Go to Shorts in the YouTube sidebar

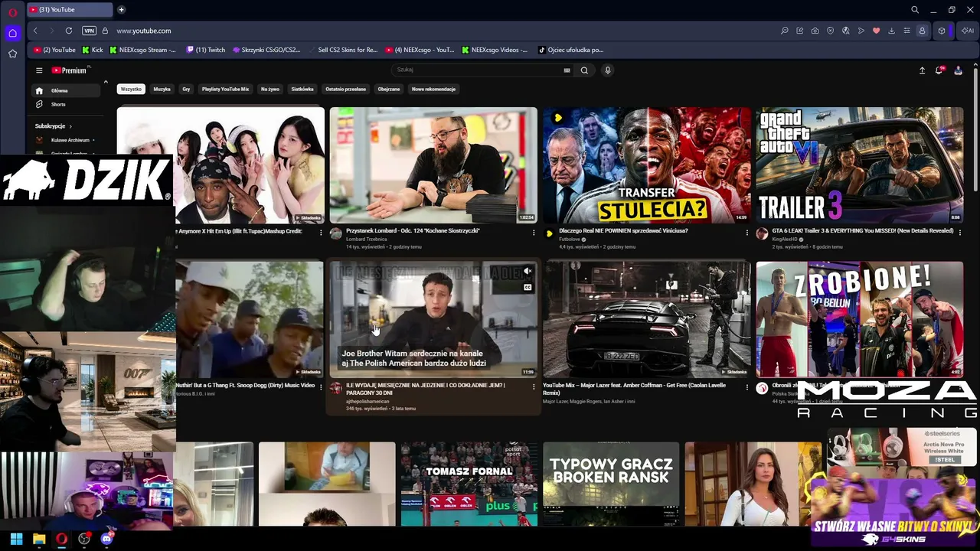(x=58, y=104)
